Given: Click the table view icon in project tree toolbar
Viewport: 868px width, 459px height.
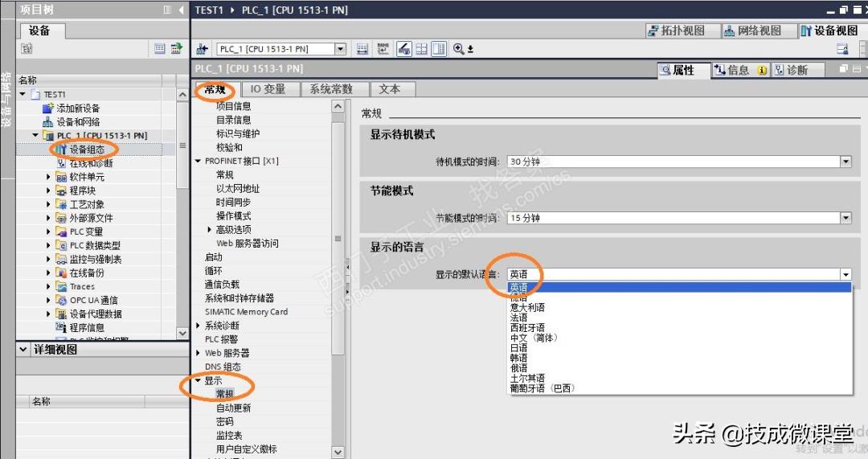Looking at the screenshot, I should coord(159,49).
